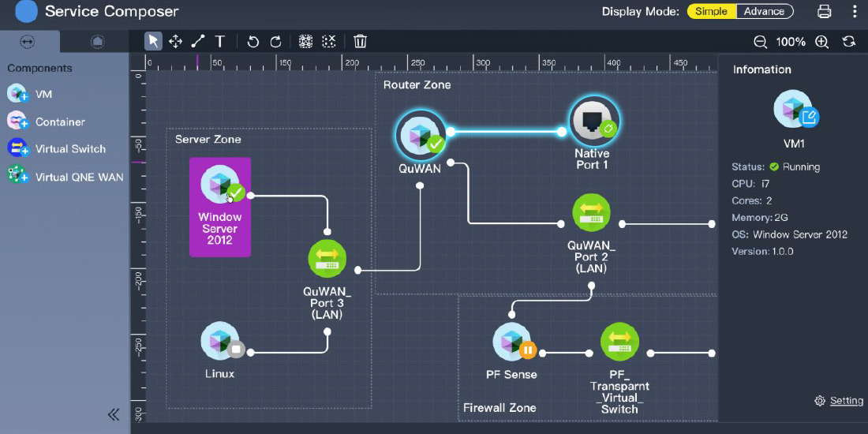This screenshot has width=868, height=434.
Task: Zoom out the canvas
Action: [760, 42]
